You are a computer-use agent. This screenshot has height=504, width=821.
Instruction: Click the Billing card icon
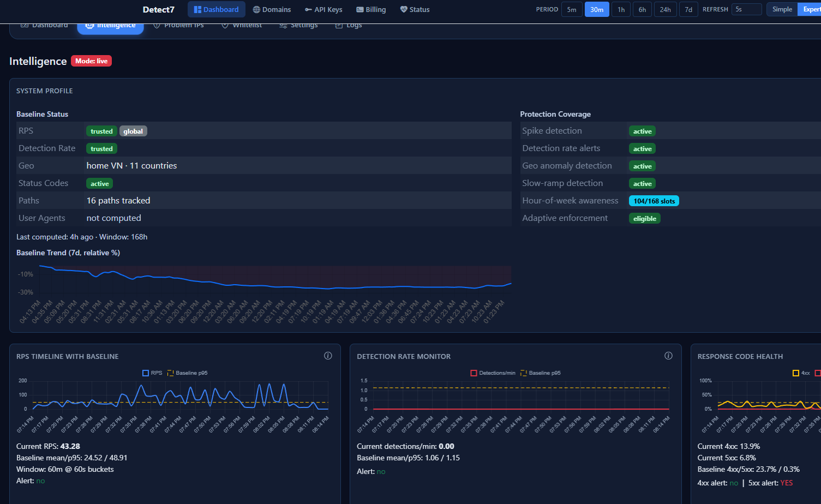pyautogui.click(x=360, y=9)
